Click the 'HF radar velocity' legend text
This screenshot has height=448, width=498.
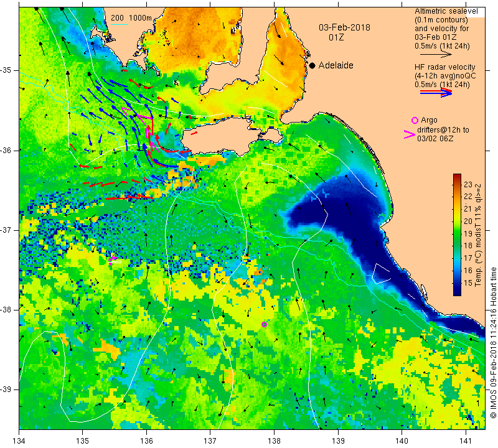click(x=444, y=67)
